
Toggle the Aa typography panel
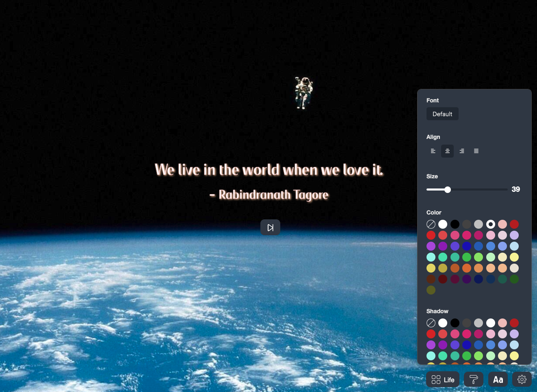(498, 379)
